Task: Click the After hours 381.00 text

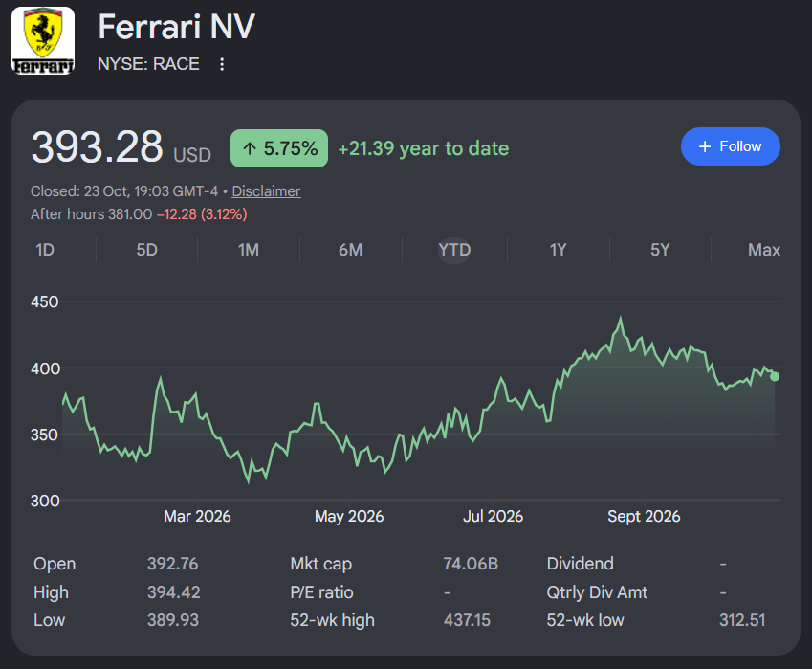Action: pyautogui.click(x=92, y=214)
